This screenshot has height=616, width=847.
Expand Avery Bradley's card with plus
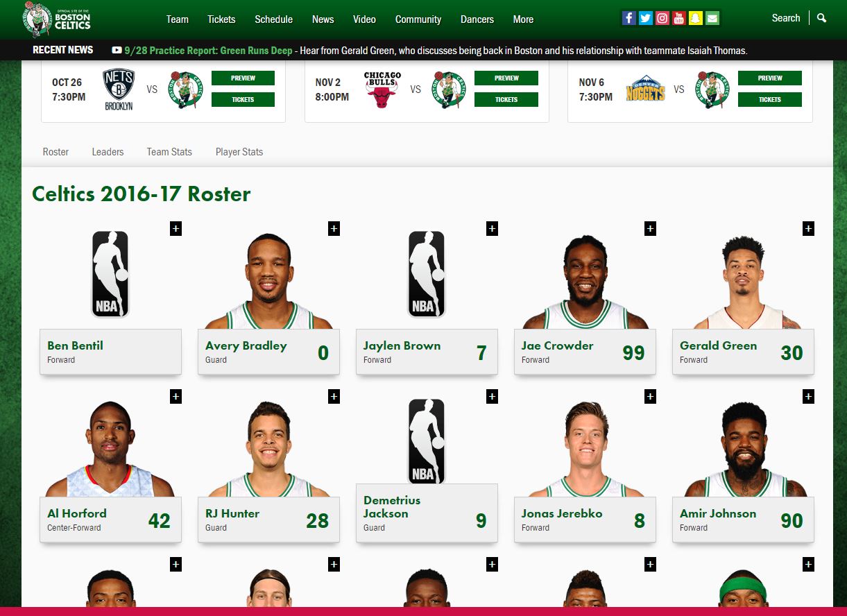point(334,229)
